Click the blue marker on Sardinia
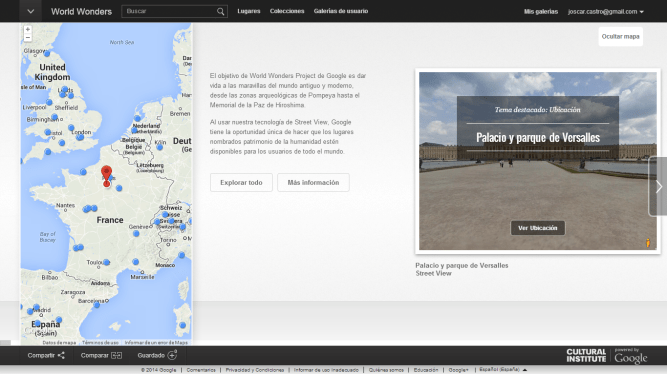This screenshot has height=374, width=667. [182, 325]
